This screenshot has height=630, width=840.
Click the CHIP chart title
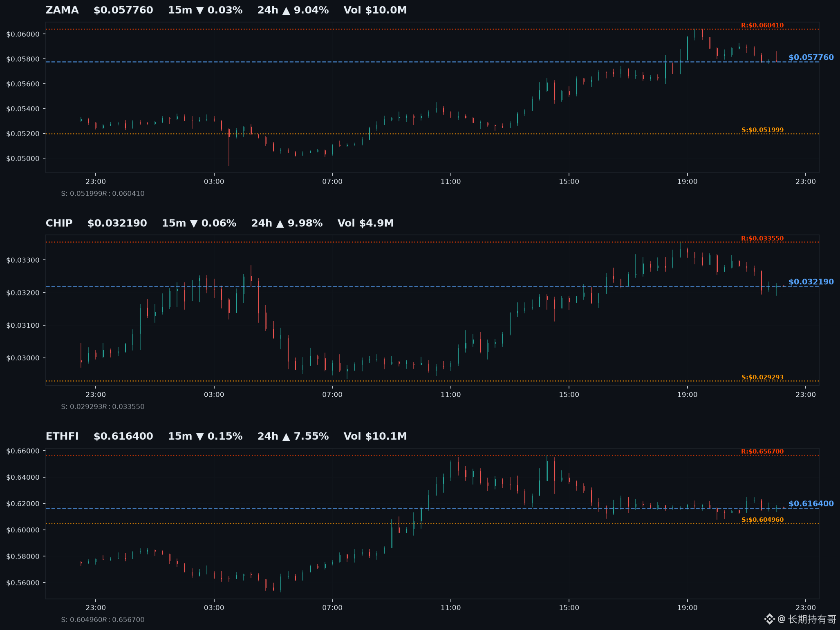click(59, 223)
